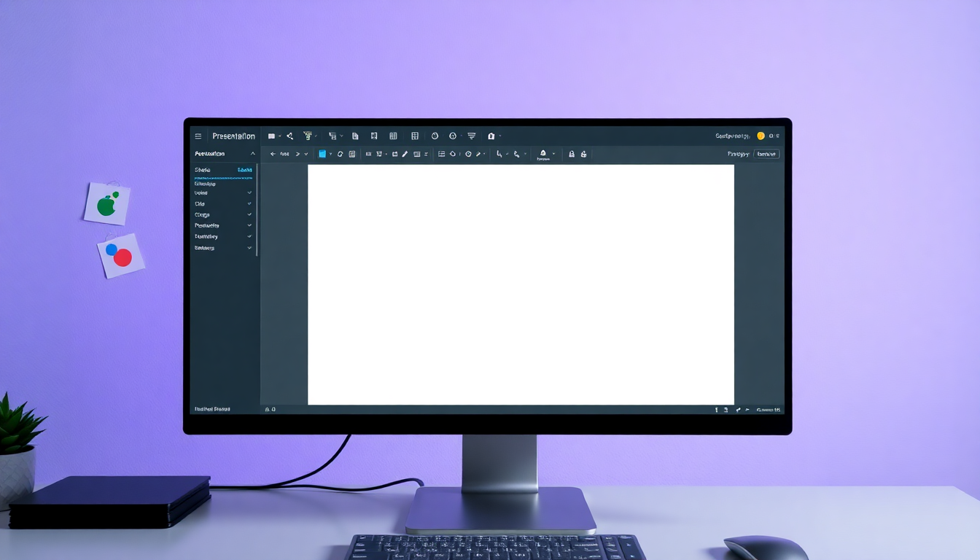Select the blue slide icon in toolbar
Viewport: 980px width, 560px height.
(x=322, y=154)
